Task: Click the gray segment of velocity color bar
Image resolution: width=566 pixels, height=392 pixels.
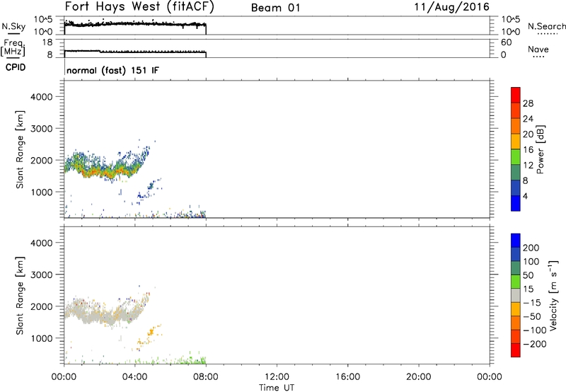Action: point(516,296)
